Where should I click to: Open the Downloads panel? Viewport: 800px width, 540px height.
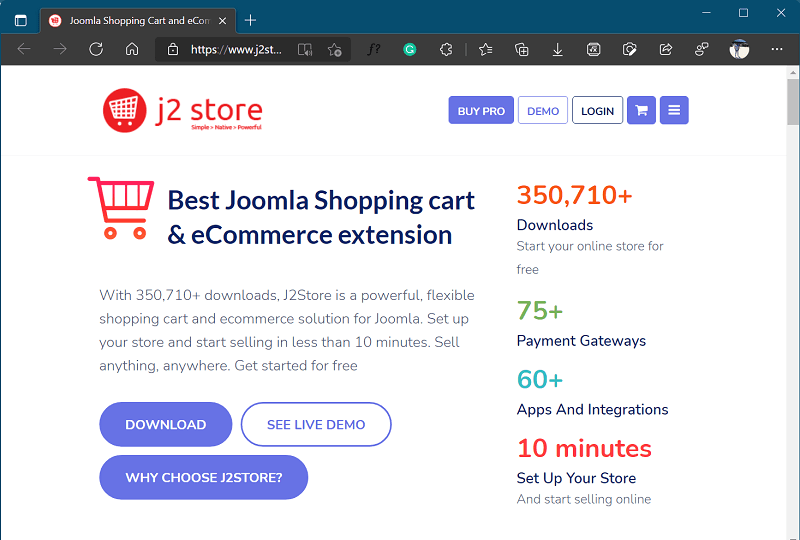point(558,49)
